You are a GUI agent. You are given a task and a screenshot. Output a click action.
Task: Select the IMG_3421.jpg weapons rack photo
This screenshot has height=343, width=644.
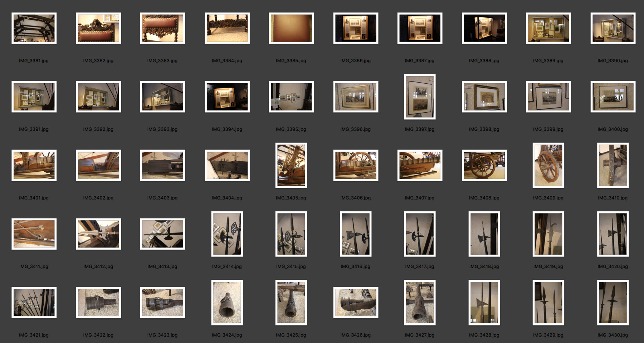34,302
